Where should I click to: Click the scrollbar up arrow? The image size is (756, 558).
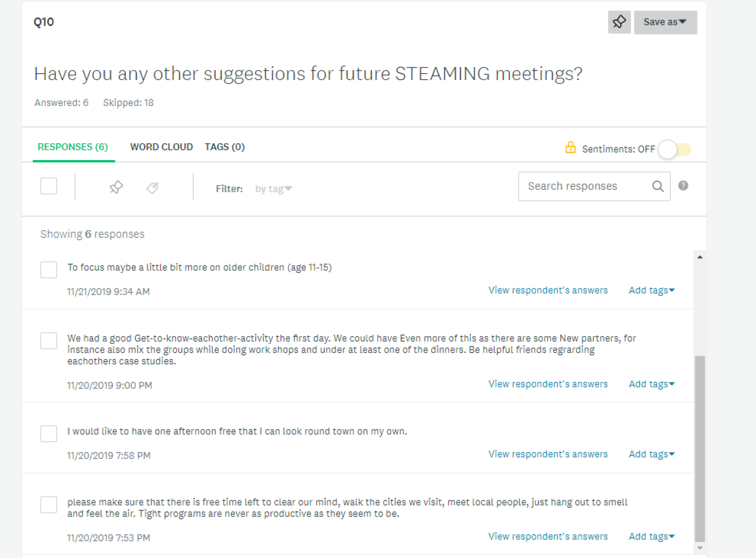tap(700, 257)
